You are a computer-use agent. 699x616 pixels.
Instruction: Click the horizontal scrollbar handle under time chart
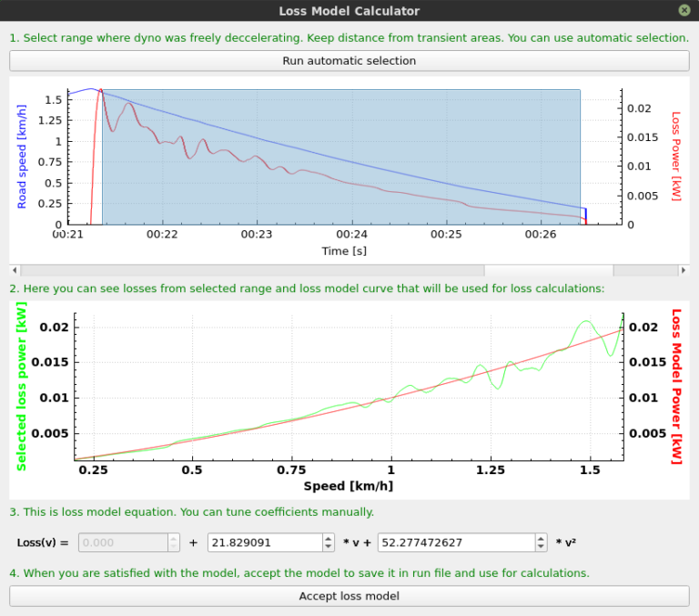point(549,270)
